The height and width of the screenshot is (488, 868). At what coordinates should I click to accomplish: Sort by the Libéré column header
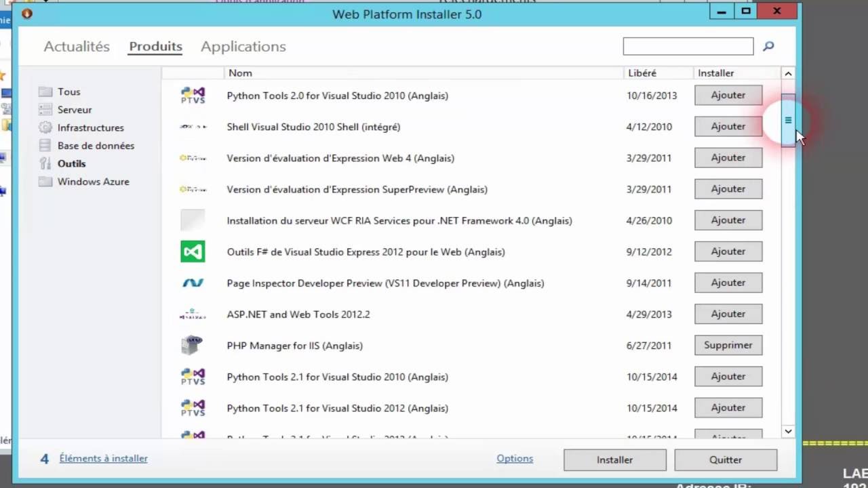pyautogui.click(x=657, y=73)
